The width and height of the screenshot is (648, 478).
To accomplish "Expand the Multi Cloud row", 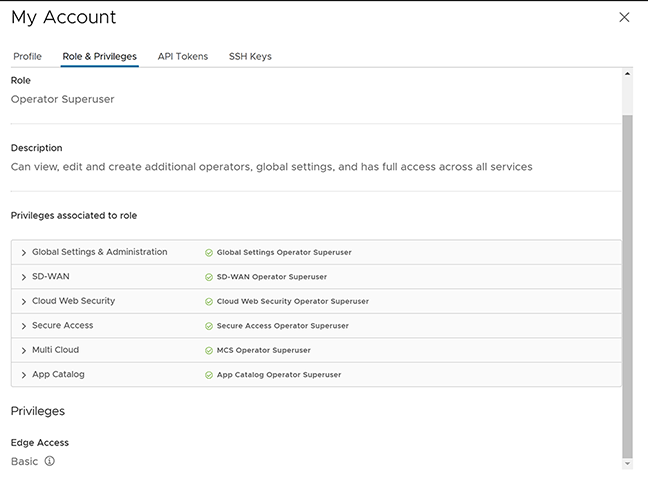I will pyautogui.click(x=23, y=350).
